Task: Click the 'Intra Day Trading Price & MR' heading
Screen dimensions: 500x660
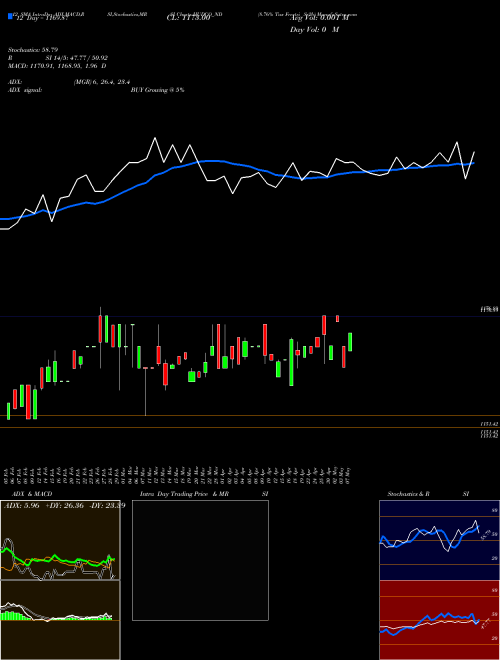Action: tap(184, 494)
